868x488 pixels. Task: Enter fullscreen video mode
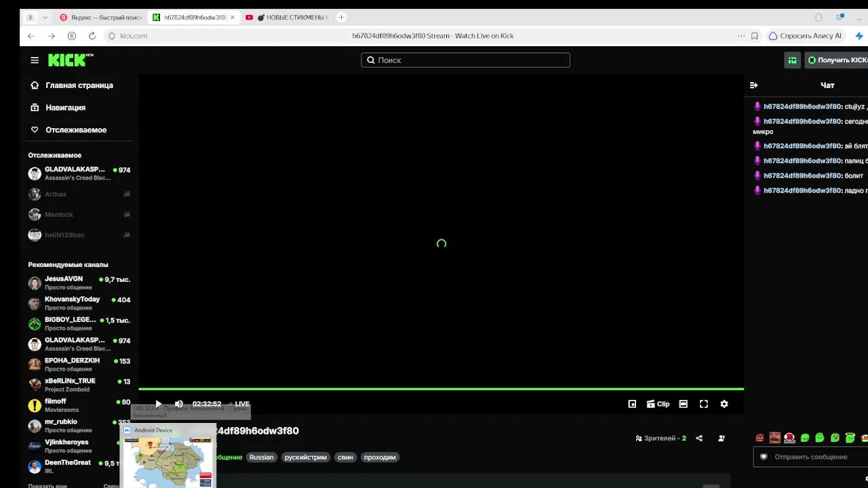[704, 404]
